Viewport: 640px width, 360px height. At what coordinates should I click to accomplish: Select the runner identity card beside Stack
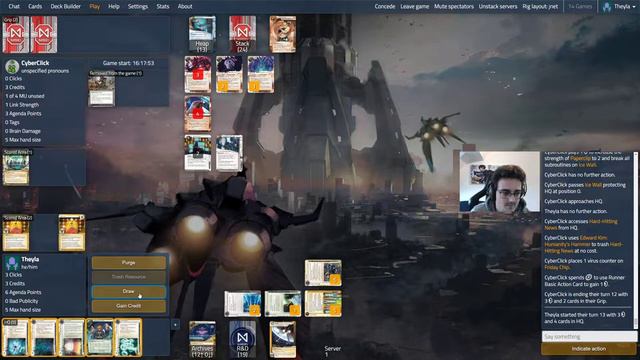coord(283,34)
